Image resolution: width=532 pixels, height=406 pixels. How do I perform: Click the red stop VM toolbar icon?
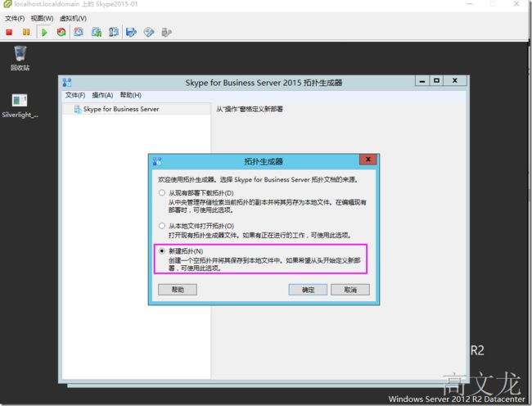pos(9,32)
